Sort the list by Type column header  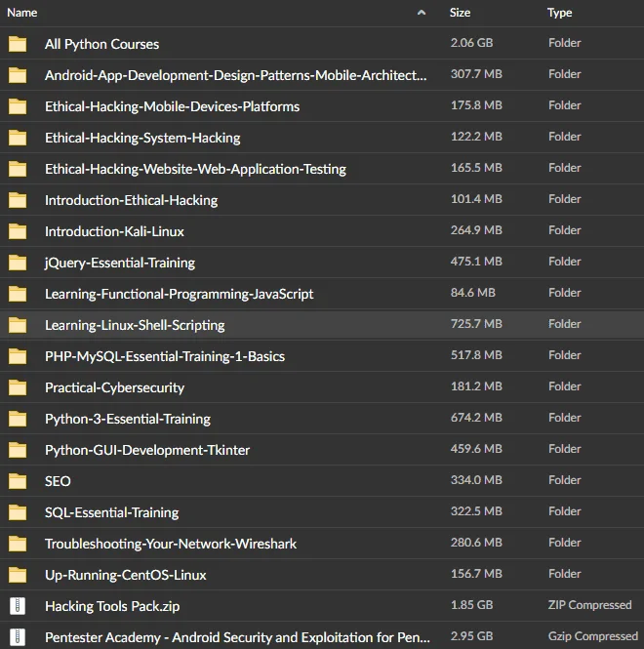559,13
